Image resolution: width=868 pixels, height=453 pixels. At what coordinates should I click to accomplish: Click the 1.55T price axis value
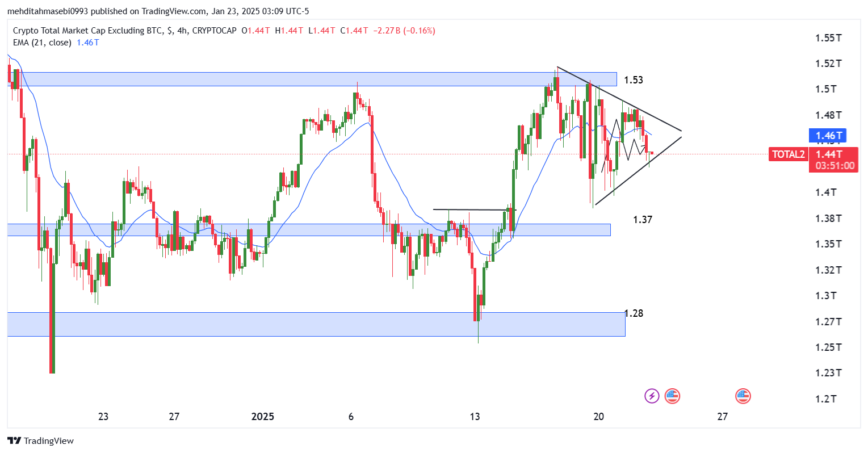pyautogui.click(x=828, y=38)
